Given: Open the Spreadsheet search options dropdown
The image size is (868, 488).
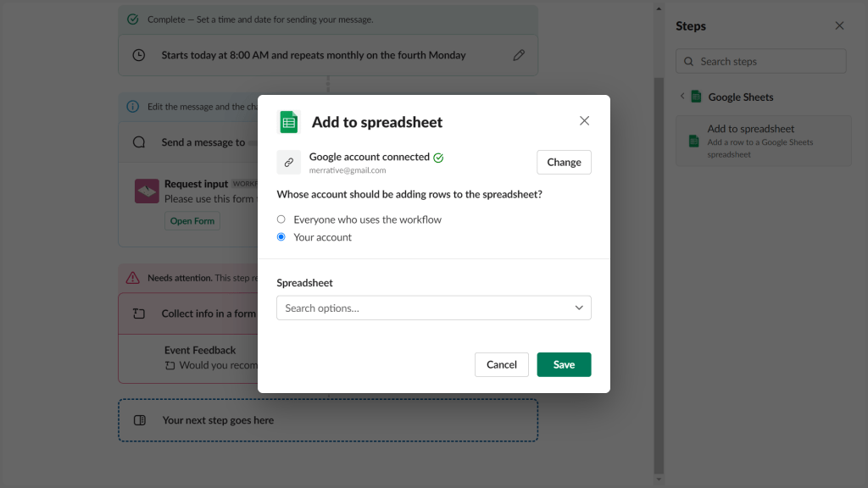Looking at the screenshot, I should (x=433, y=308).
